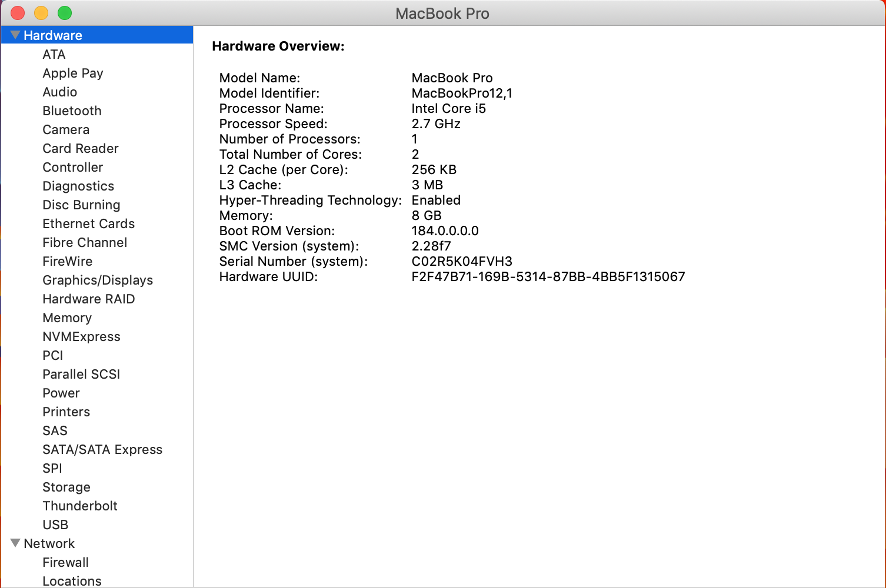Open Diagnostics section
The width and height of the screenshot is (886, 588).
pos(78,186)
